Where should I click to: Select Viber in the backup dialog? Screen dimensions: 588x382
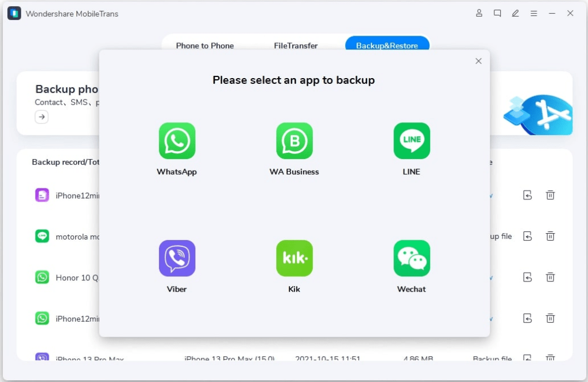click(x=177, y=258)
